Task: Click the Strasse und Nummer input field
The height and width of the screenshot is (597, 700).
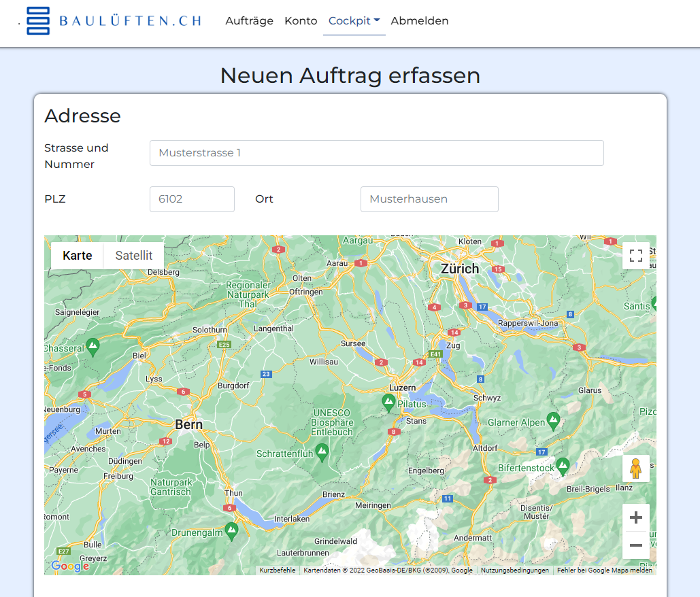Action: (x=376, y=152)
